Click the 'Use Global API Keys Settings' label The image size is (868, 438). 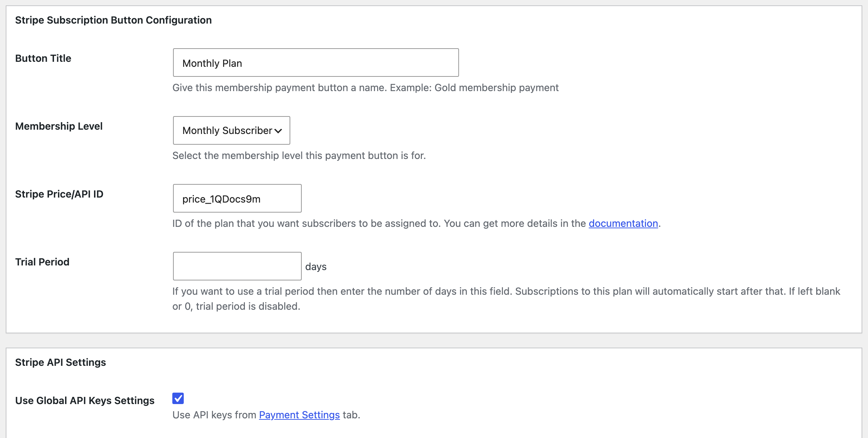[x=85, y=400]
